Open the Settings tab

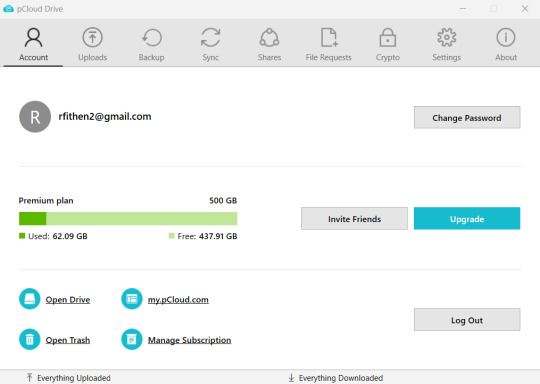click(447, 44)
